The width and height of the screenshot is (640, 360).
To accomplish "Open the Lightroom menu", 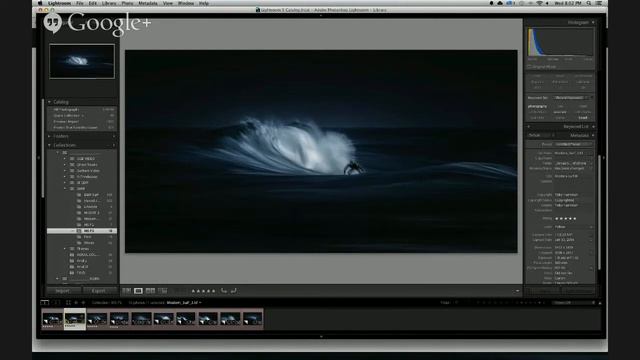I will 59,3.
